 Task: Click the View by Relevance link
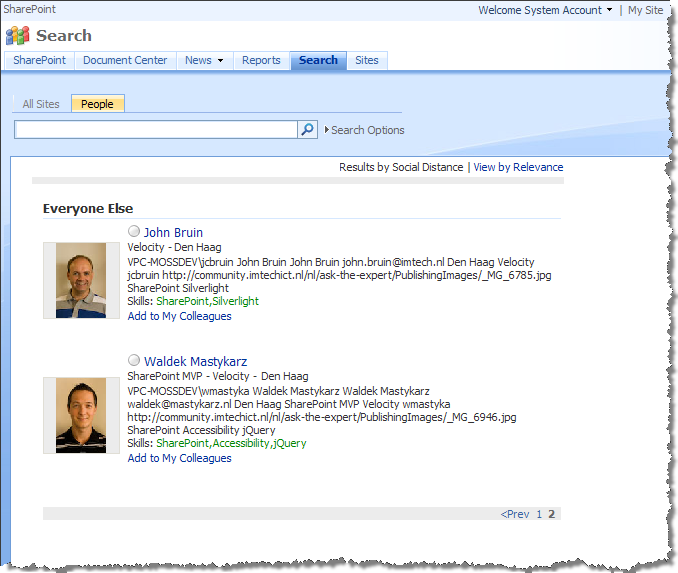(x=518, y=167)
